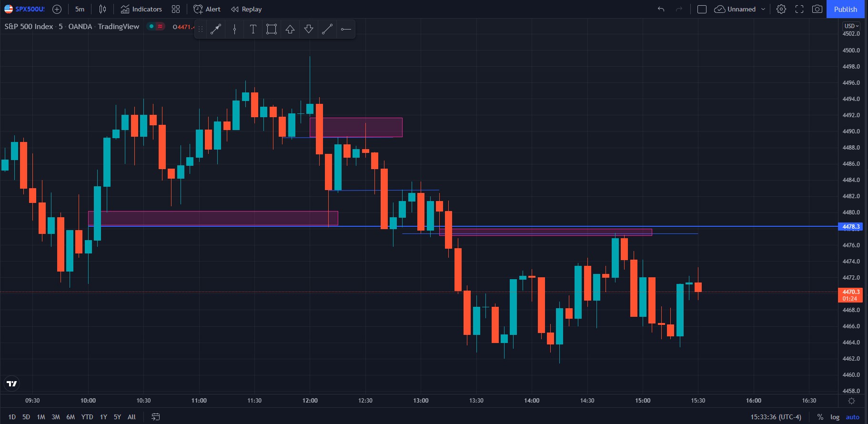Open chart settings gear
The width and height of the screenshot is (868, 424).
781,9
